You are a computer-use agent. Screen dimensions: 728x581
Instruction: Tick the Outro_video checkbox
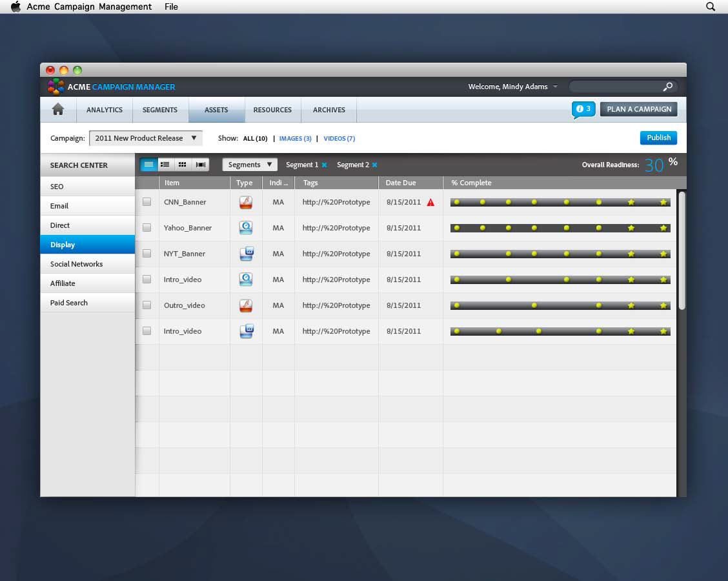[147, 305]
